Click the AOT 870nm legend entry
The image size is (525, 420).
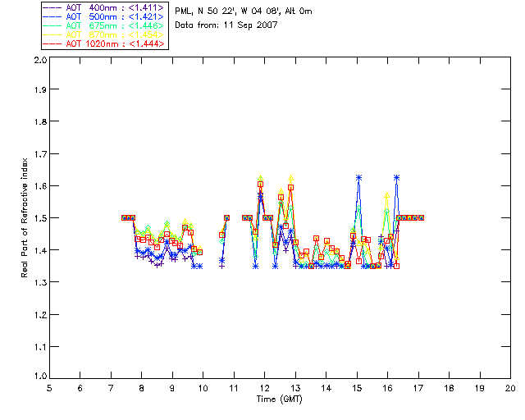coord(104,34)
